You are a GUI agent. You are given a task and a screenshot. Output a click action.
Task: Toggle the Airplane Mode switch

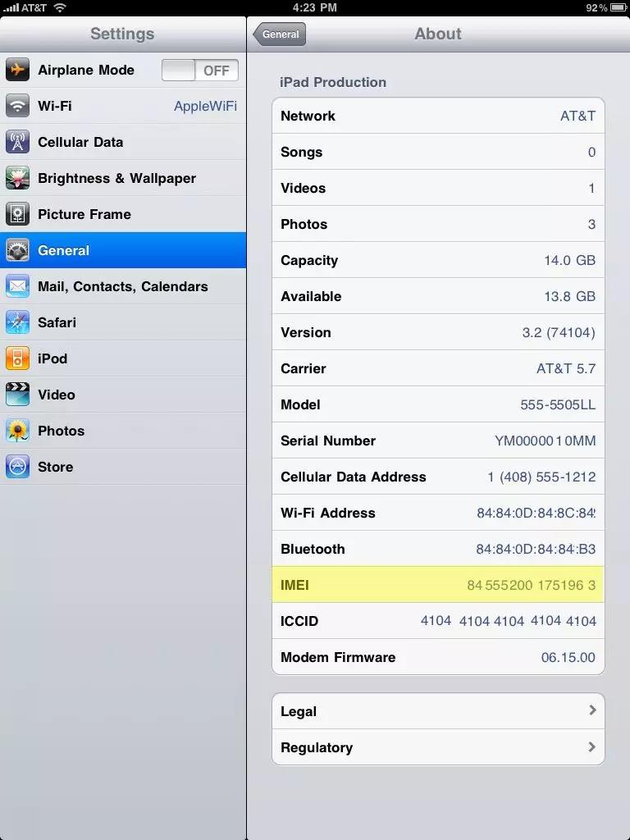click(200, 71)
